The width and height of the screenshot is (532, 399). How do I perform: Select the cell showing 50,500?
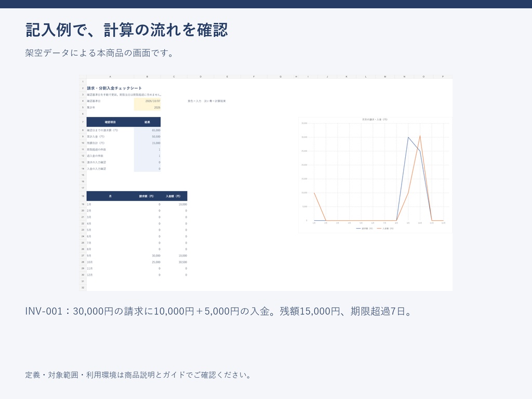tap(147, 137)
